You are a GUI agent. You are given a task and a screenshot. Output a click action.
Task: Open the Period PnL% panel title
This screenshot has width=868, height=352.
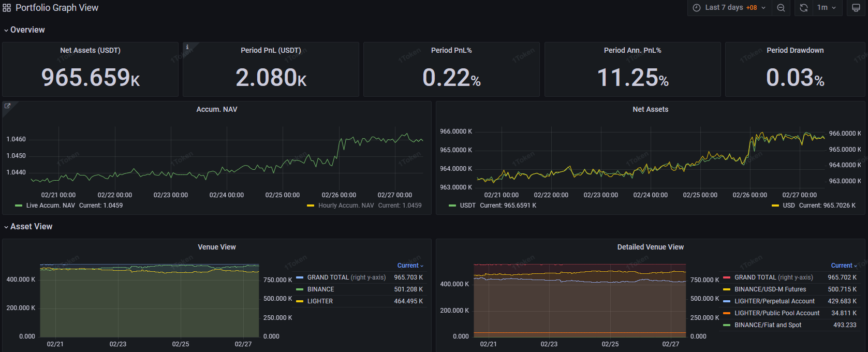point(451,50)
